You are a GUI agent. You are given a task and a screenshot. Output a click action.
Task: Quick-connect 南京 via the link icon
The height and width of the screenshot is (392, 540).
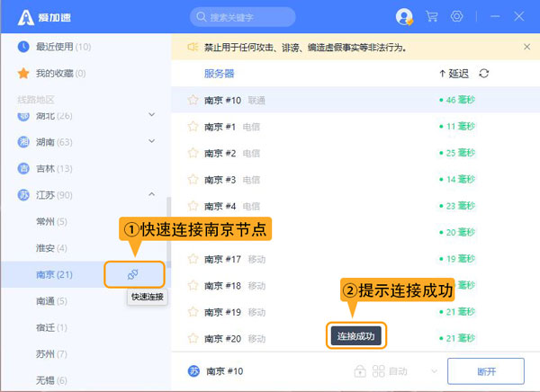click(x=133, y=274)
